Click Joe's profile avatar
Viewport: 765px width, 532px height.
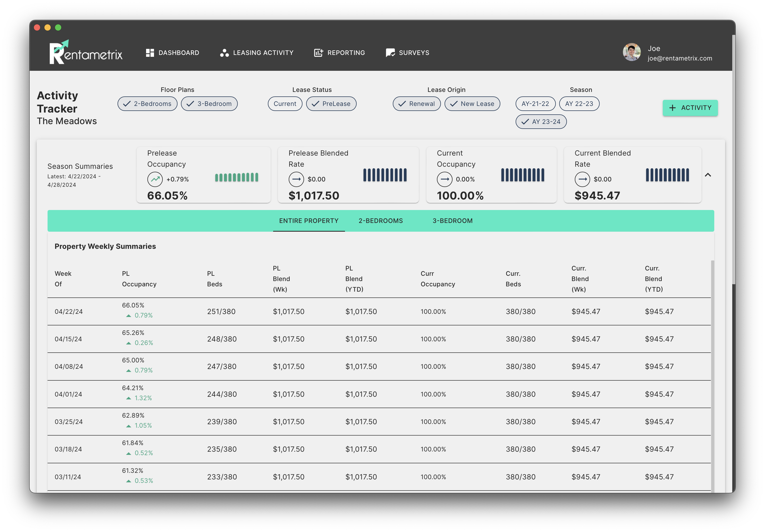[x=631, y=52]
